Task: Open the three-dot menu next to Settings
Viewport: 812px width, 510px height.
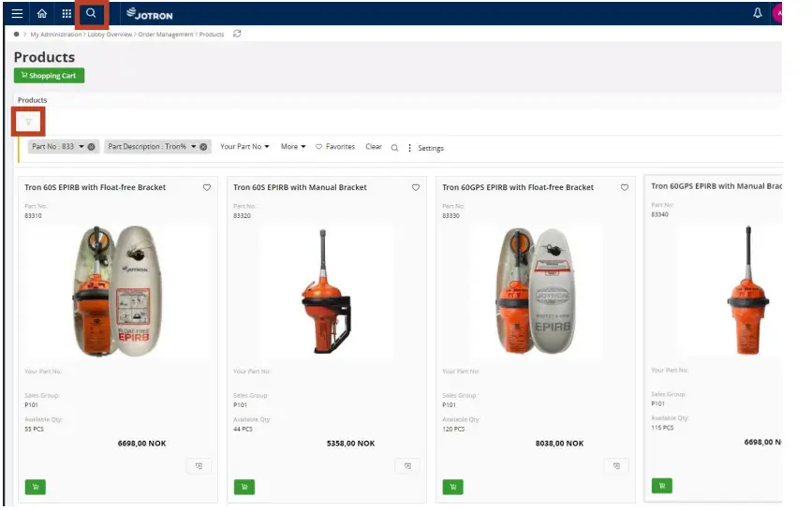Action: [409, 148]
